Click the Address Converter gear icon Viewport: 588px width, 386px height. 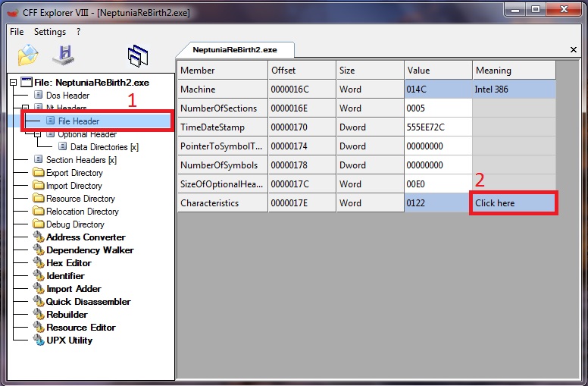38,237
